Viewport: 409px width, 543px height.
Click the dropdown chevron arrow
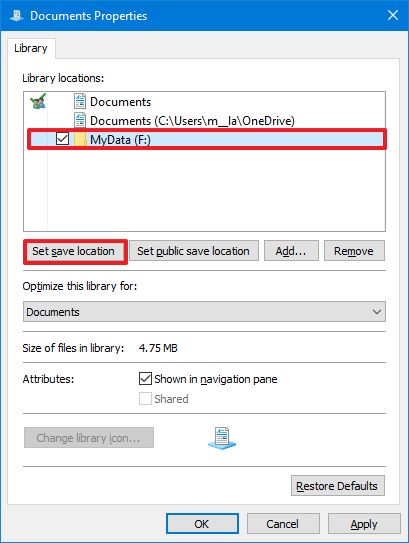pyautogui.click(x=377, y=312)
